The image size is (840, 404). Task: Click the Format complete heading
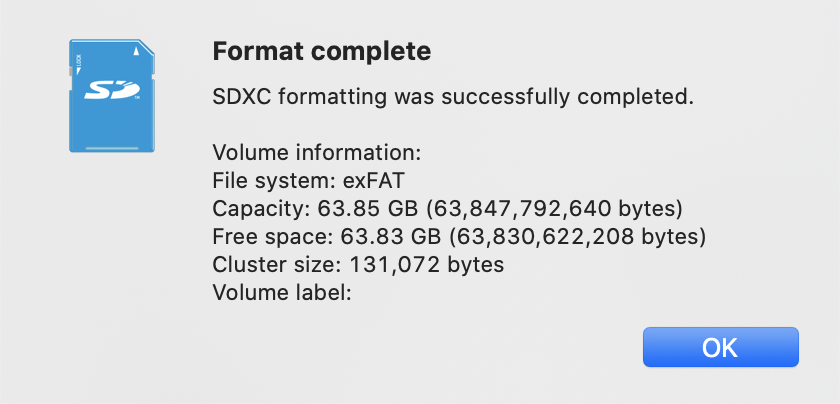(322, 51)
